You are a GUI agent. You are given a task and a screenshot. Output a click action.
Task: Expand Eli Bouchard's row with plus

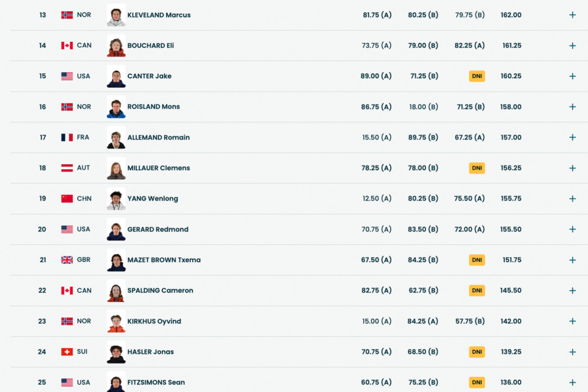click(x=572, y=45)
